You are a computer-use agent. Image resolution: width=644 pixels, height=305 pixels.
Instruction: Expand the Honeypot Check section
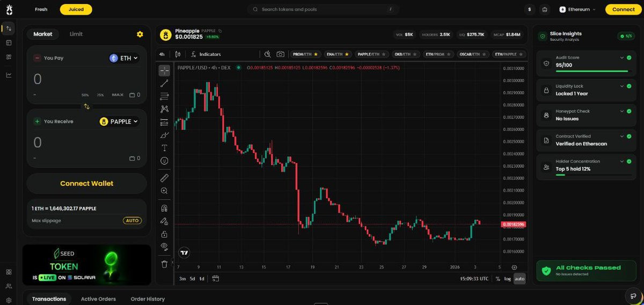[622, 111]
